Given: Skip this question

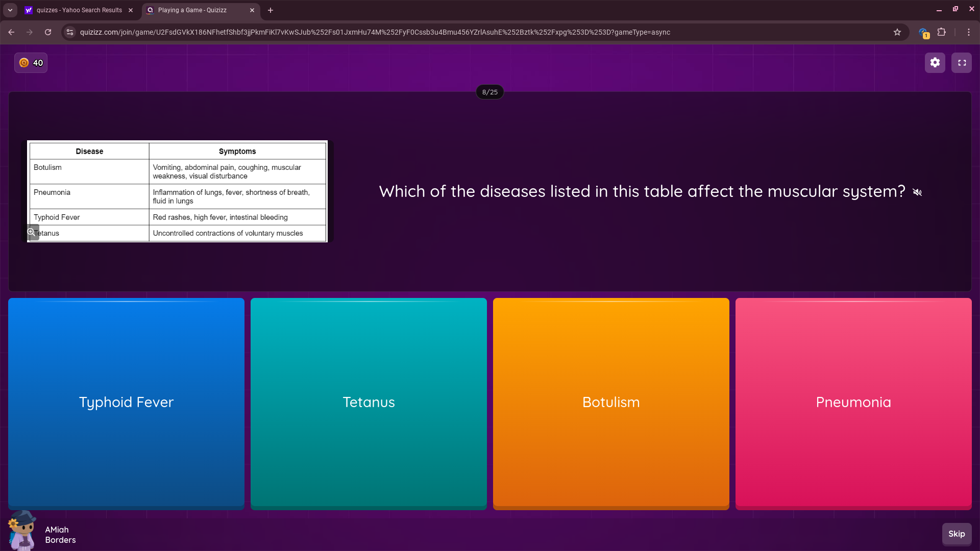Looking at the screenshot, I should coord(957,534).
